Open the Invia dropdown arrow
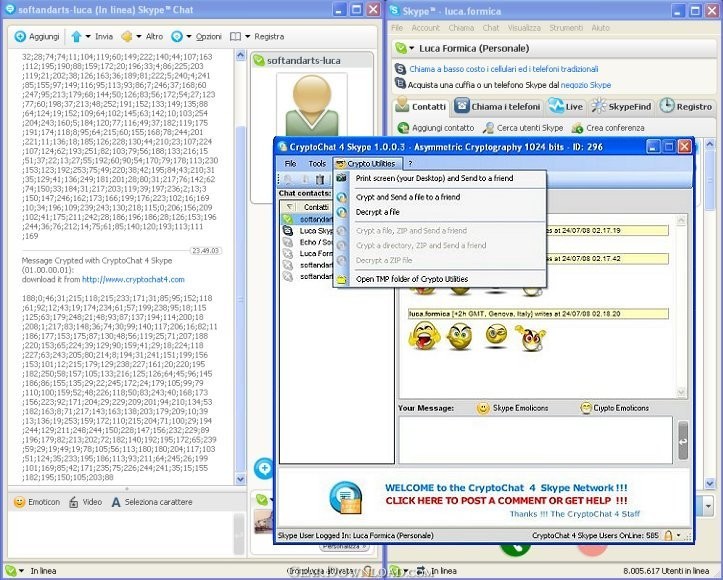723x580 pixels. click(x=88, y=36)
